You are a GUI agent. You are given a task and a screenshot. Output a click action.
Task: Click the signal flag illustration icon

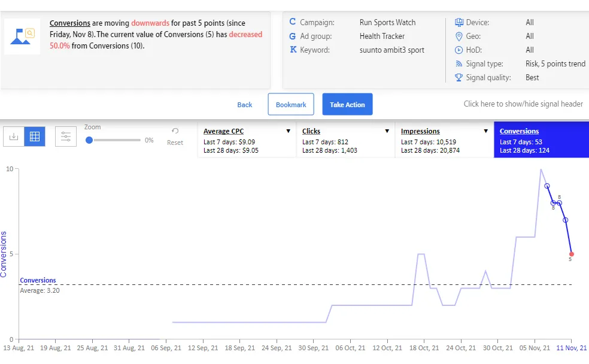click(x=22, y=37)
